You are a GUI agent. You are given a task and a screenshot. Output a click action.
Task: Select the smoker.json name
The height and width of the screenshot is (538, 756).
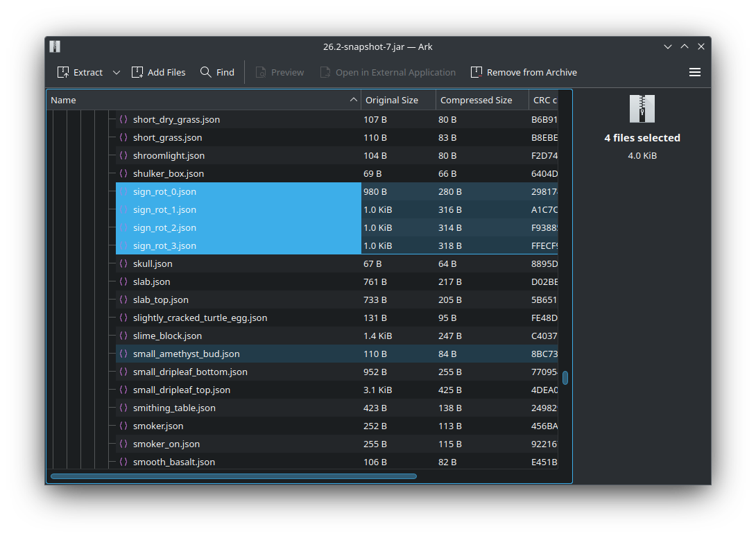(x=158, y=426)
